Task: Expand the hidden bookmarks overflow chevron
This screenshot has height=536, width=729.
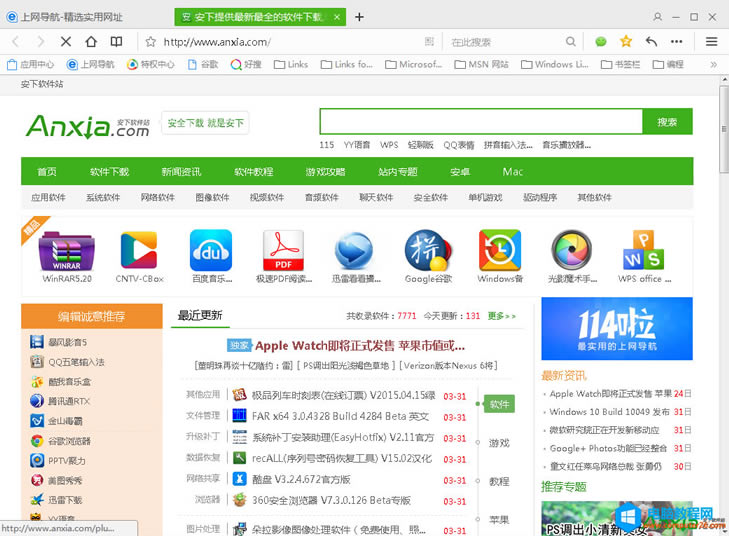Action: pos(713,64)
